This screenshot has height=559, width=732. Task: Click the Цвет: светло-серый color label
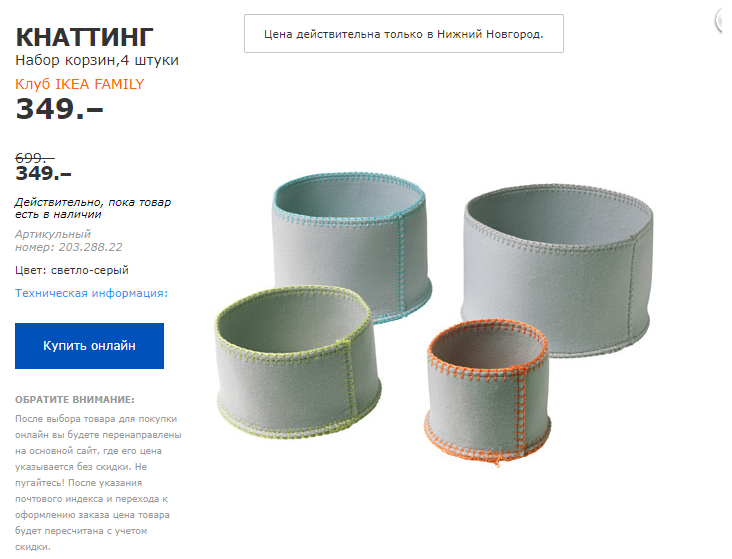point(72,270)
